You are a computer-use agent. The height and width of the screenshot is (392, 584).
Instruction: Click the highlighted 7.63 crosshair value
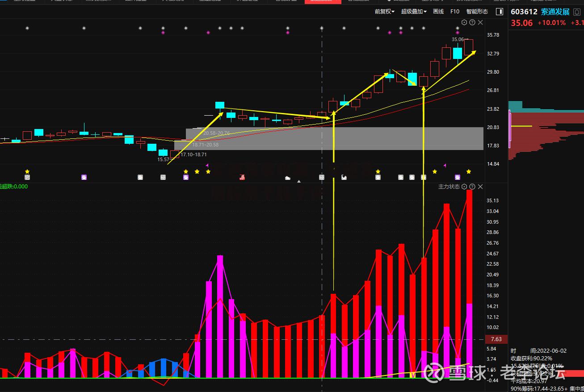point(496,339)
